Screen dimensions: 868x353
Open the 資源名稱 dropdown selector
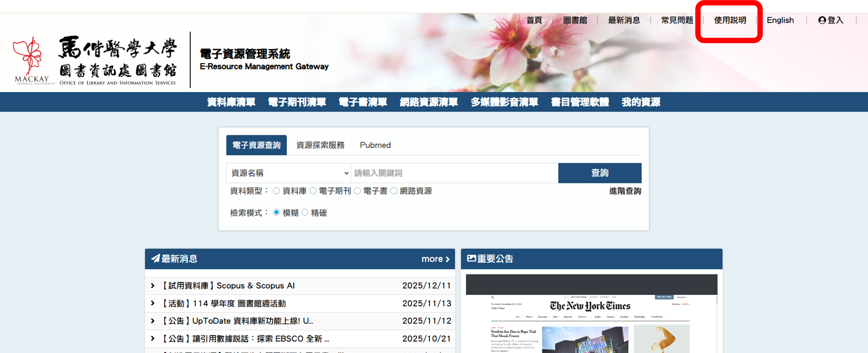click(x=289, y=173)
